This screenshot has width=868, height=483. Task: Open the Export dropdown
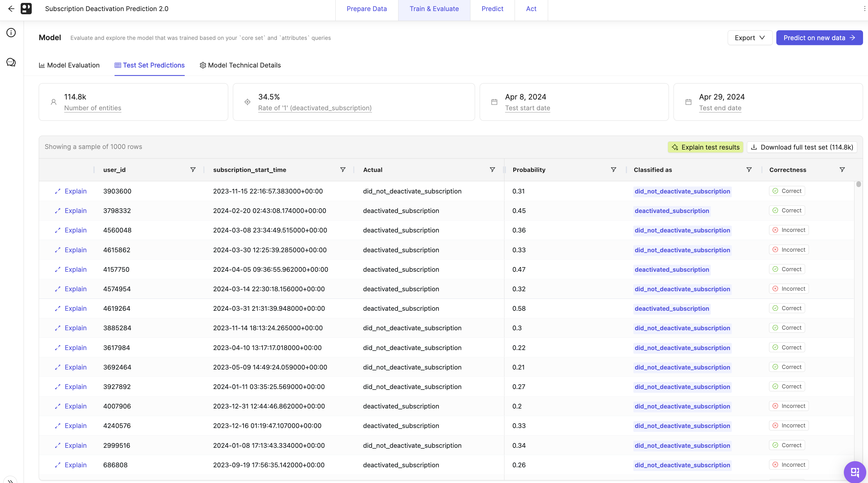[750, 38]
